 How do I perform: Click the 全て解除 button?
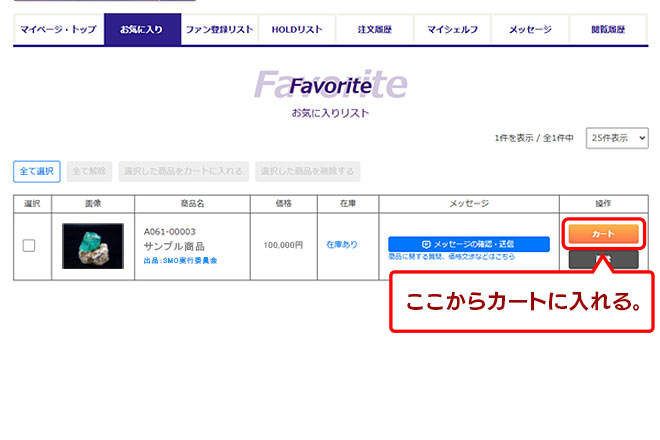(x=90, y=171)
